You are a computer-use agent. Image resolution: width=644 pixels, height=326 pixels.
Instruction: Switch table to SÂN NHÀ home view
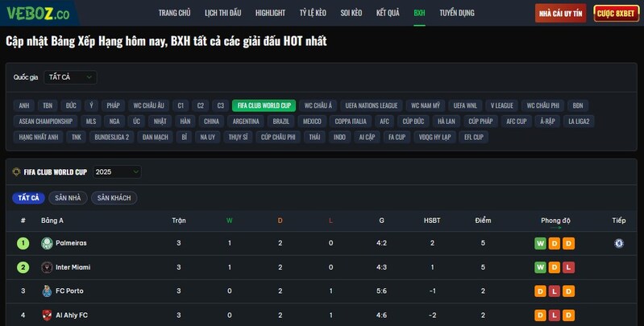click(x=68, y=198)
